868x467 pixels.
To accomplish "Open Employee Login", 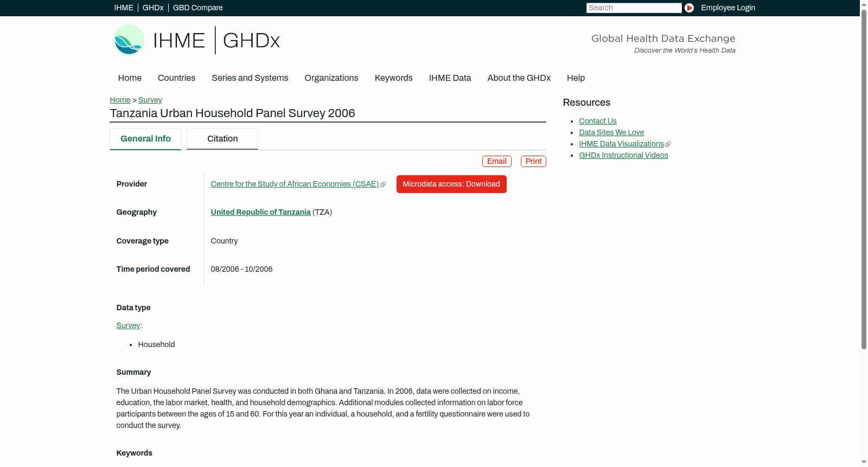I will tap(728, 8).
